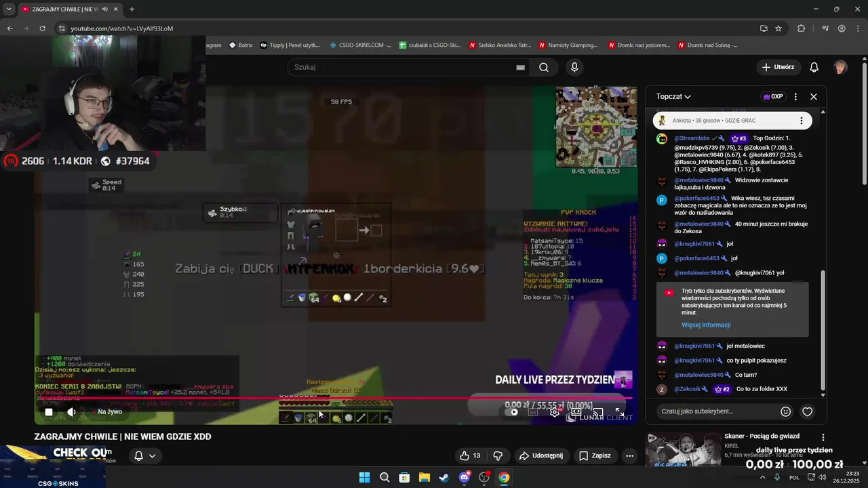Click Udostępnij share button
The width and height of the screenshot is (868, 488).
click(x=540, y=455)
